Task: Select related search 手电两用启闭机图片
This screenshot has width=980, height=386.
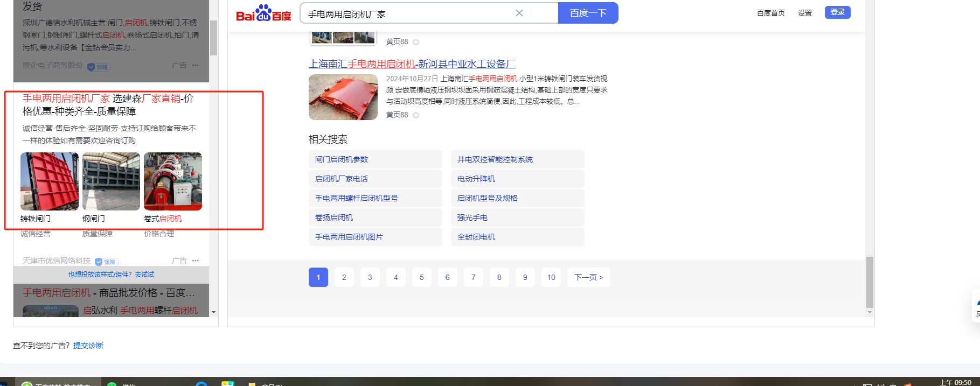Action: 376,237
